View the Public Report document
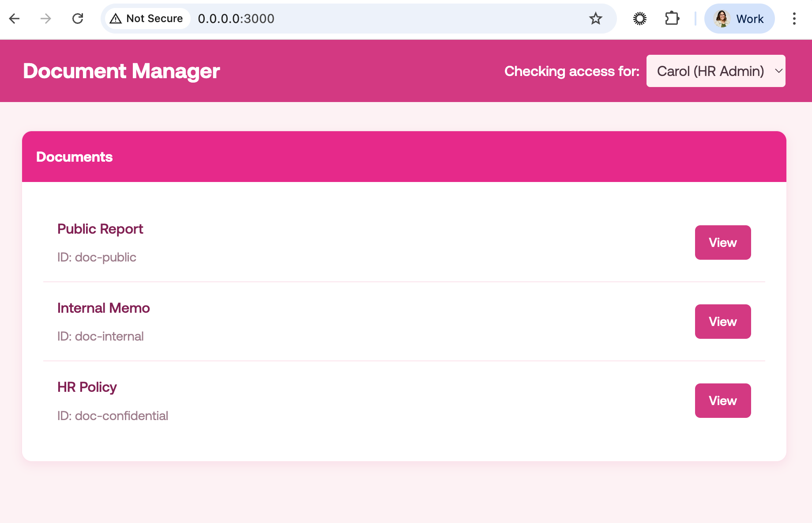 click(x=722, y=242)
